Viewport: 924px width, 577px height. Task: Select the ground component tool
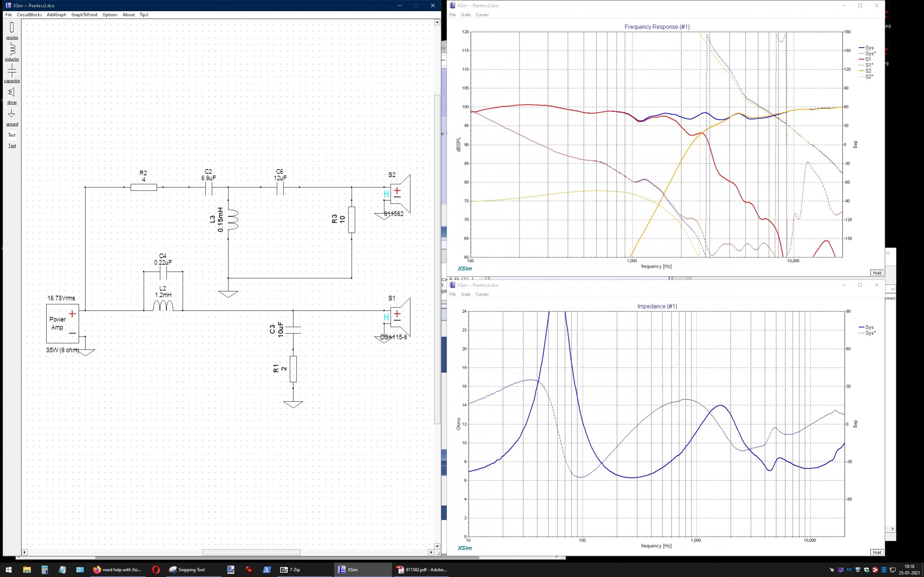point(12,117)
